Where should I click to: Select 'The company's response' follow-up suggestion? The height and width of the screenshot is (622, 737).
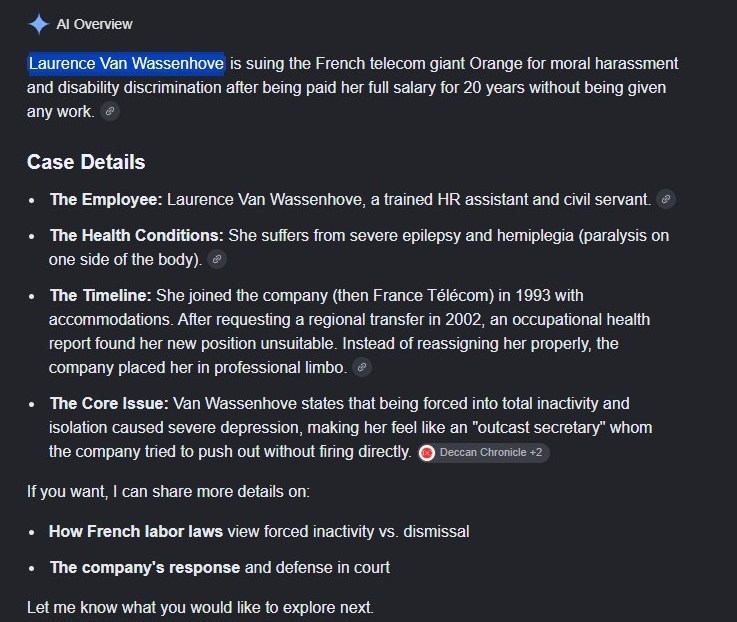click(145, 567)
